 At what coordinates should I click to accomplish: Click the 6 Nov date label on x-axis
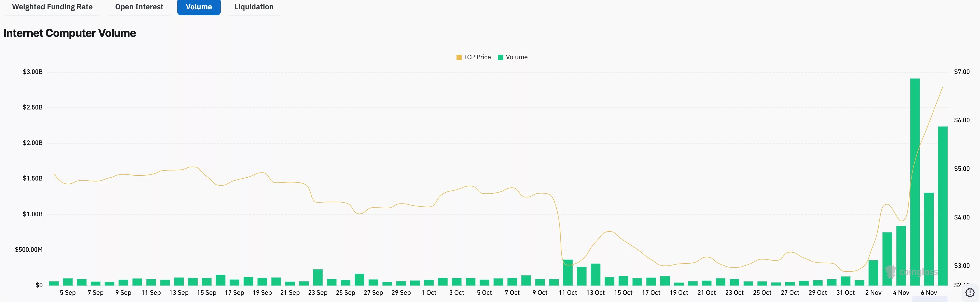tap(929, 292)
